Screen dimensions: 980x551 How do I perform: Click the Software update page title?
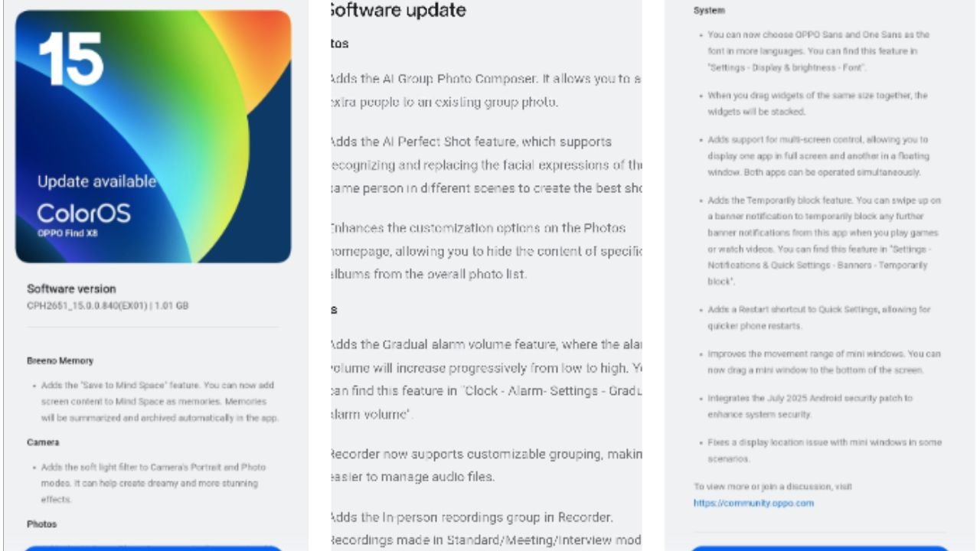tap(397, 11)
